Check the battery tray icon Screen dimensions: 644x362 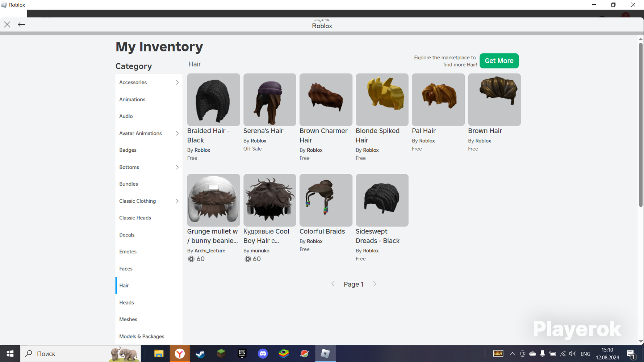point(552,354)
